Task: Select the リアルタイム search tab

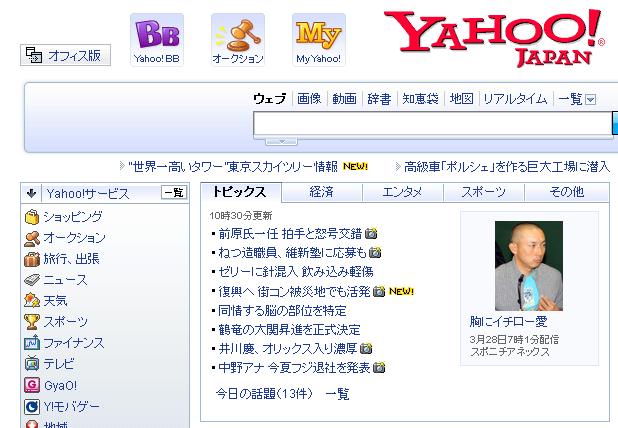Action: [x=516, y=99]
